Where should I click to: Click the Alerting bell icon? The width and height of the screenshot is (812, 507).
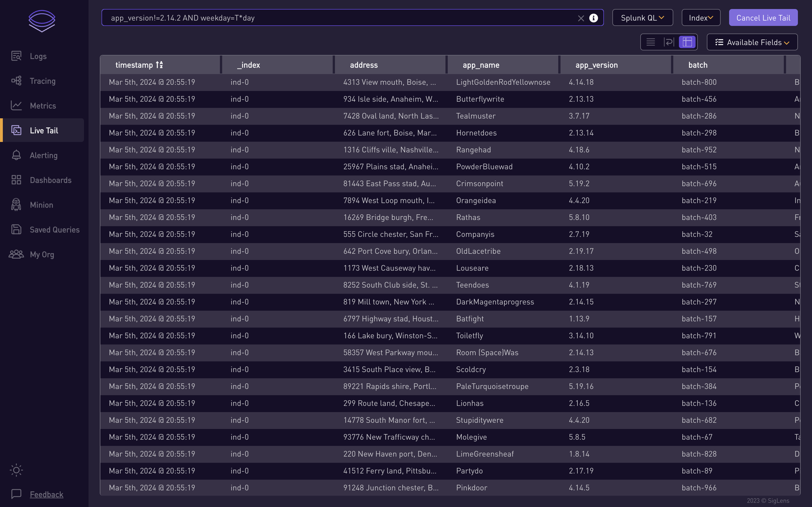pos(16,155)
